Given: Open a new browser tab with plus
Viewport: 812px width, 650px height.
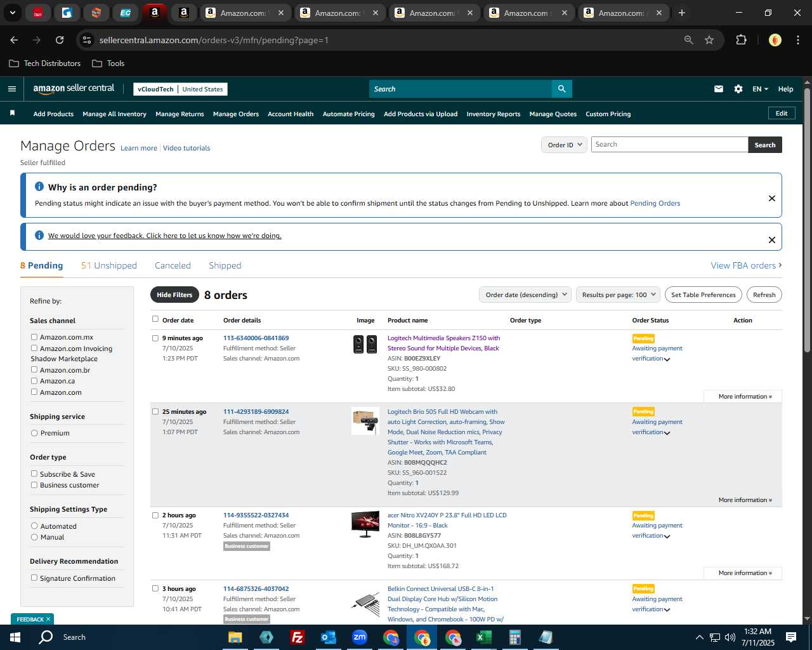Looking at the screenshot, I should click(682, 13).
